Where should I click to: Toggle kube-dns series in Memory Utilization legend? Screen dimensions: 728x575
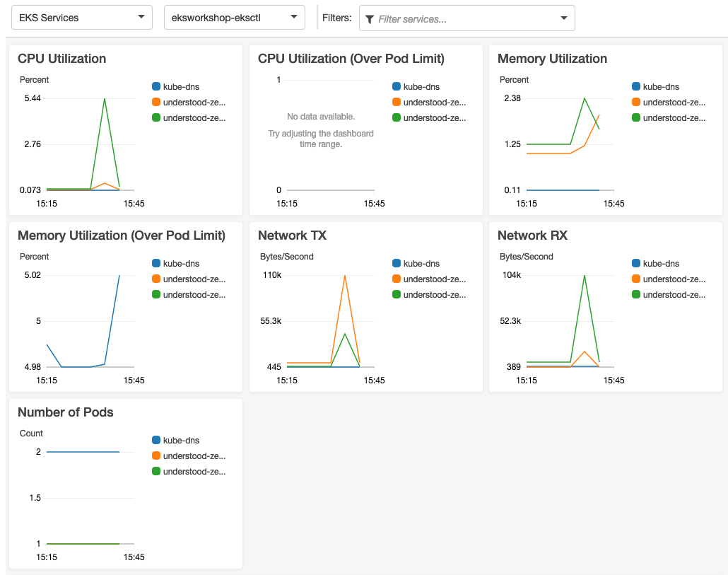[661, 87]
